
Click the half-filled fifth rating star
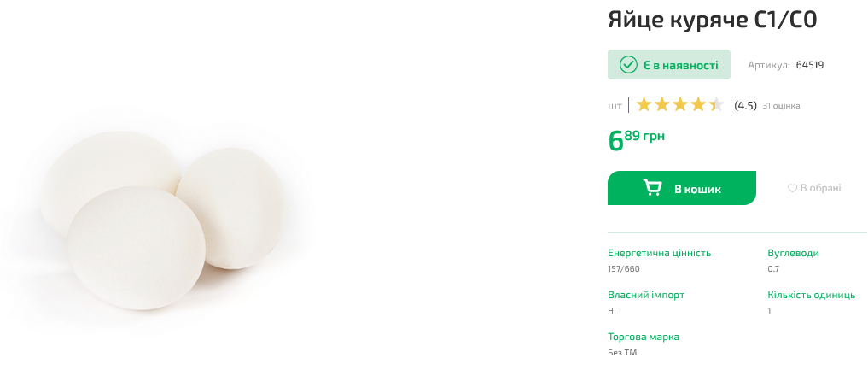point(716,105)
